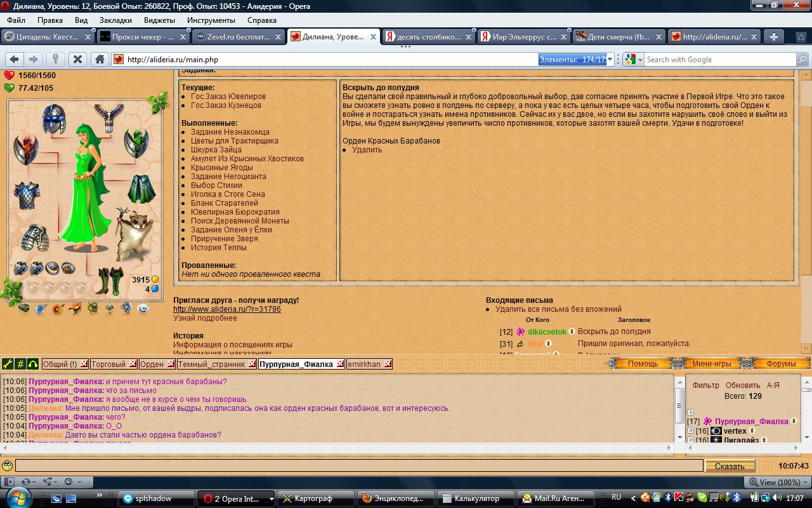812x508 pixels.
Task: Click Удалить все письма без вложений
Action: coord(558,309)
